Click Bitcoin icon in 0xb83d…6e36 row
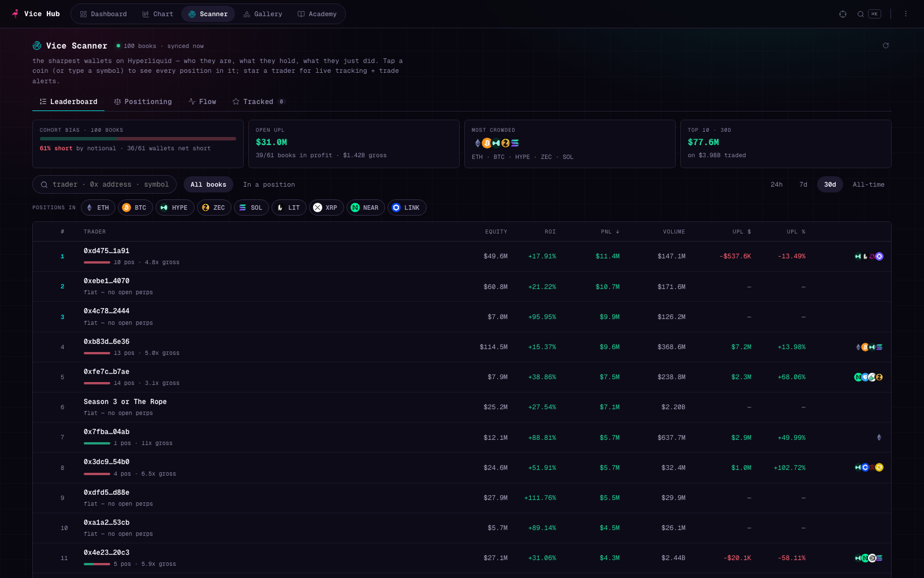 [865, 347]
